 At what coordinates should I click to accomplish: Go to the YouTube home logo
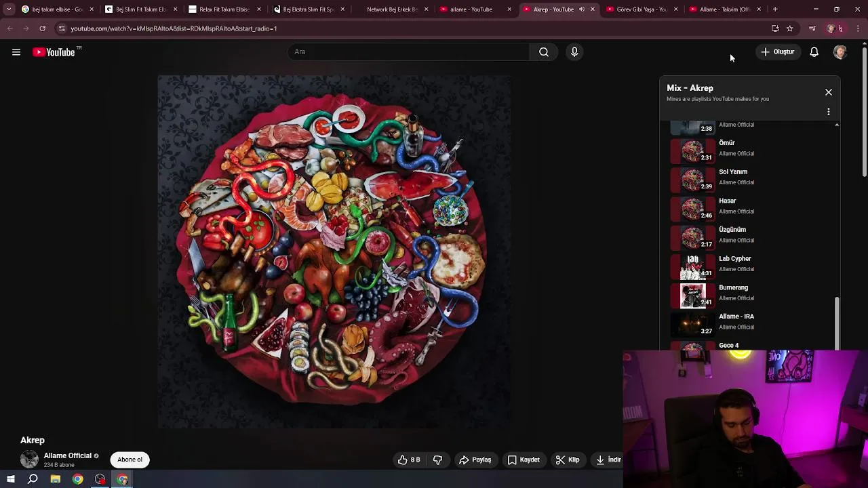[x=54, y=52]
